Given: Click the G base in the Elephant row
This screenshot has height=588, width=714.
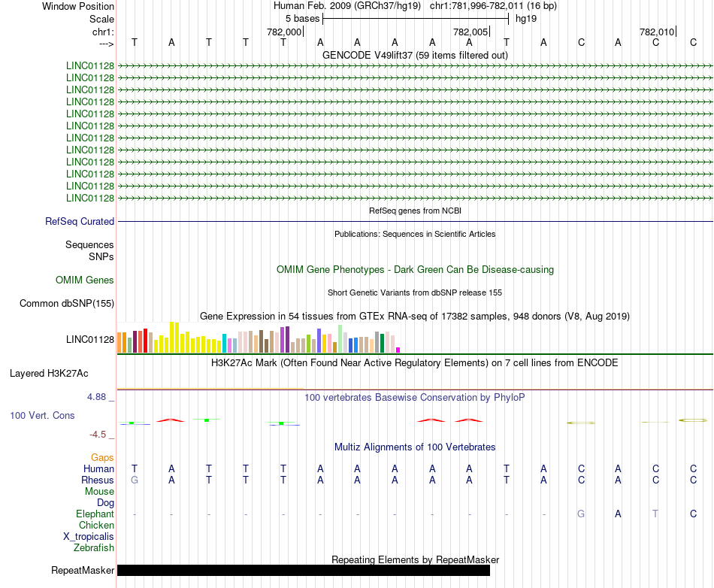Looking at the screenshot, I should point(581,514).
